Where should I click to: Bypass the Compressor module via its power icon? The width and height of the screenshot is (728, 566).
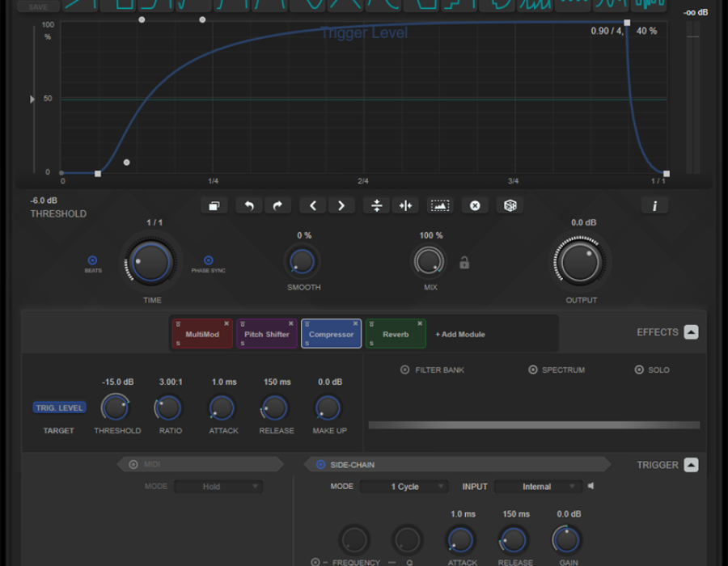(307, 323)
